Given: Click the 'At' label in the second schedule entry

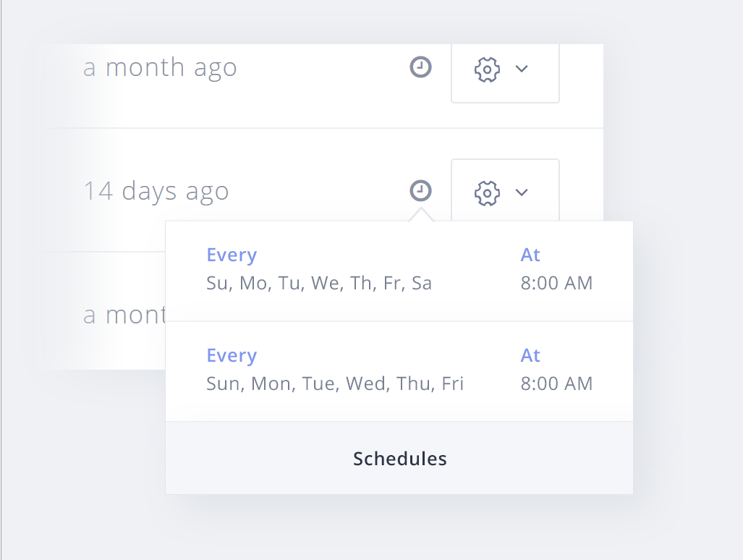Looking at the screenshot, I should click(530, 355).
